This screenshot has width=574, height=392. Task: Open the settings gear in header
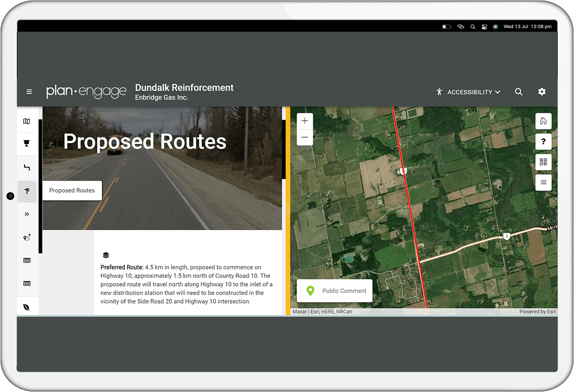pos(542,92)
